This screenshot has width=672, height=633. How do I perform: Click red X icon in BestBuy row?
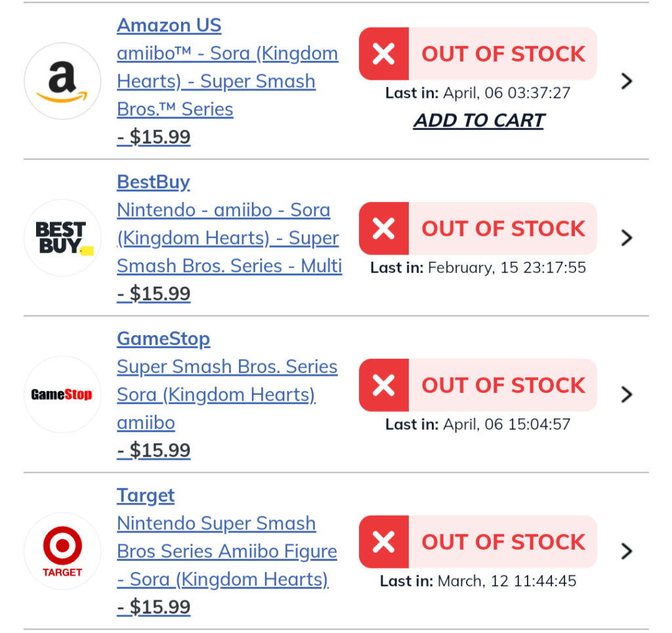coord(384,228)
